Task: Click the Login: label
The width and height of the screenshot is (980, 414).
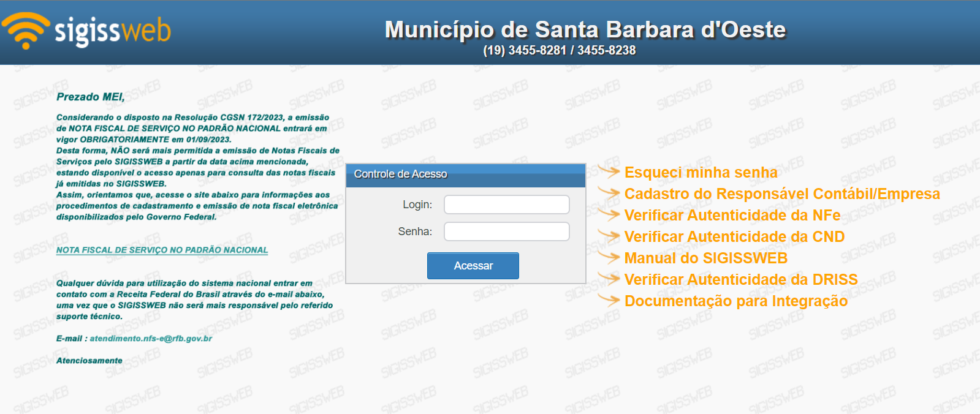Action: point(417,205)
